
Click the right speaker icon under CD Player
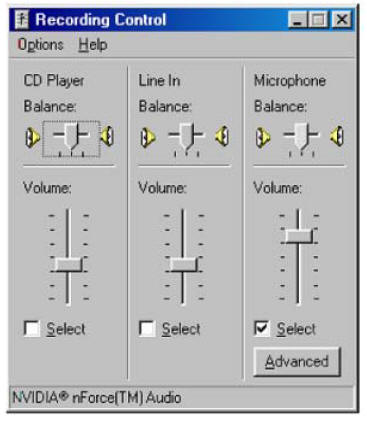(107, 136)
